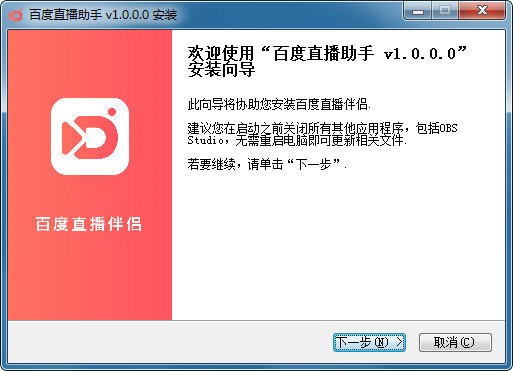Click the 百度直播伴侣 label under the logo

coord(89,224)
